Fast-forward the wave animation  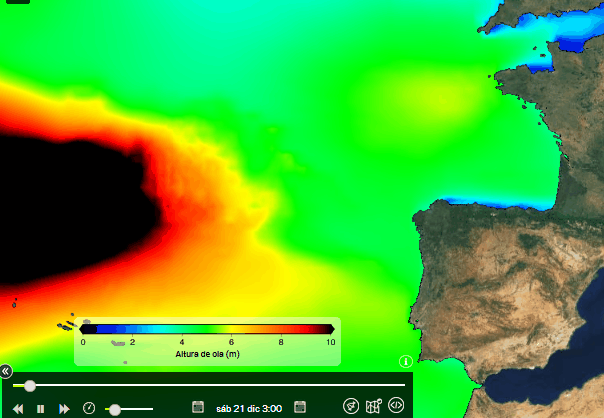[64, 408]
